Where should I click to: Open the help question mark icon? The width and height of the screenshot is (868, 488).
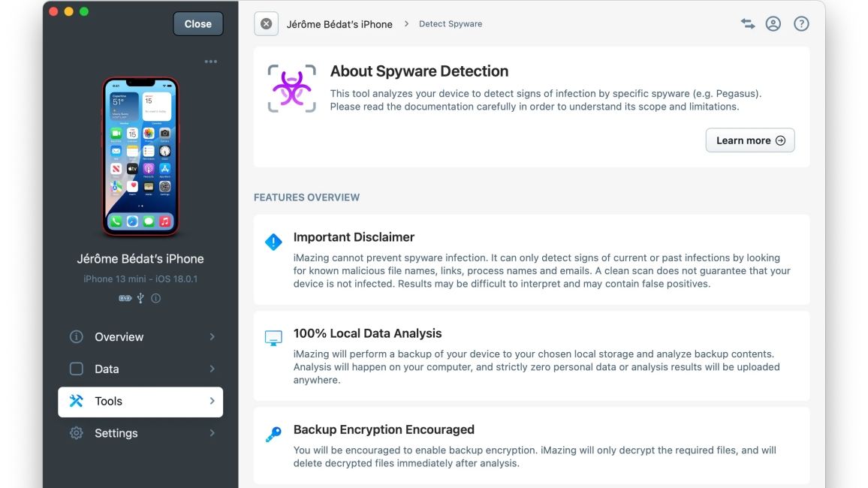pyautogui.click(x=801, y=24)
